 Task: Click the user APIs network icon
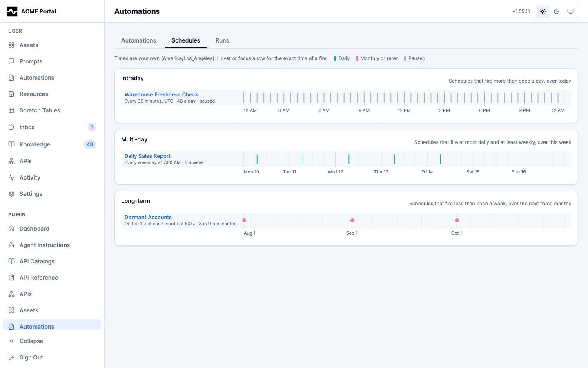[11, 161]
